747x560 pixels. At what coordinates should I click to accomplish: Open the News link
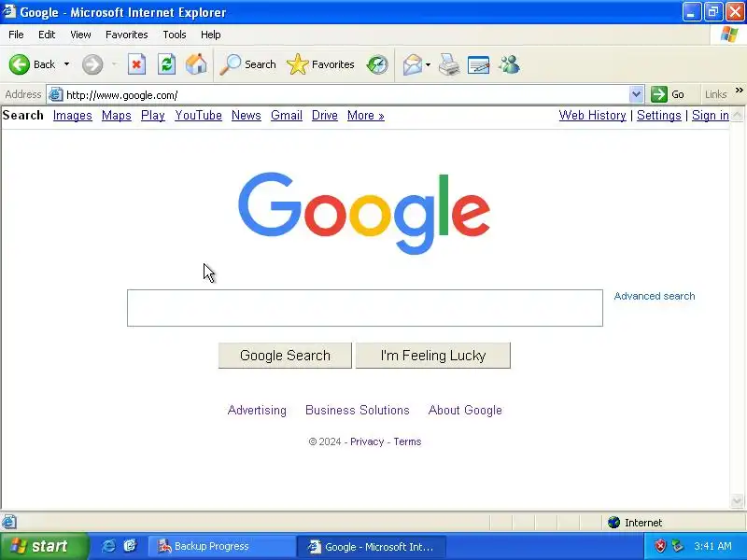[247, 115]
